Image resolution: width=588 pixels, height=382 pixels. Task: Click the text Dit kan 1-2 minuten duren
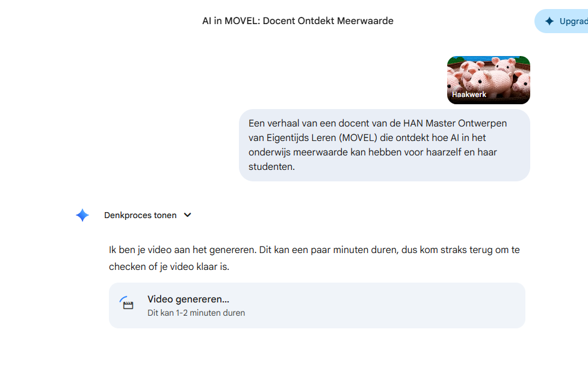(196, 313)
